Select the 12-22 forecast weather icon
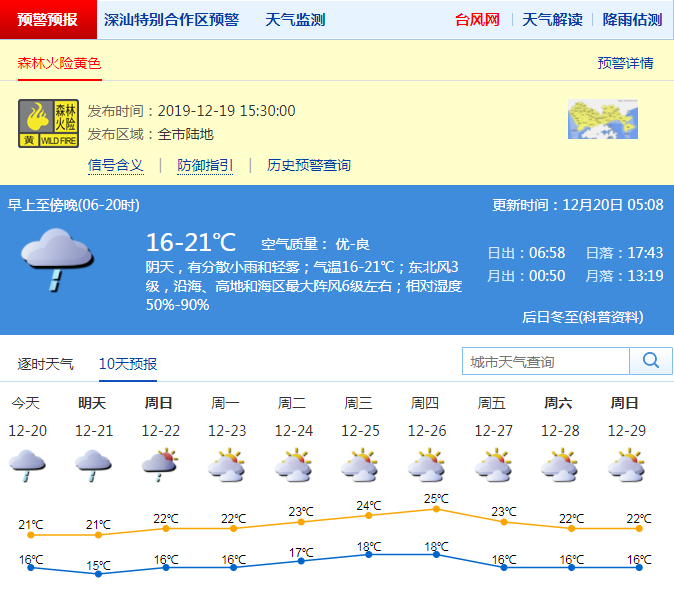 (160, 465)
